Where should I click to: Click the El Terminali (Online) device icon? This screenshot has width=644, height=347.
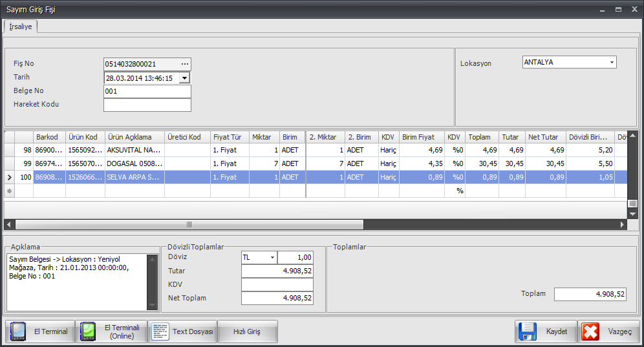pos(88,331)
